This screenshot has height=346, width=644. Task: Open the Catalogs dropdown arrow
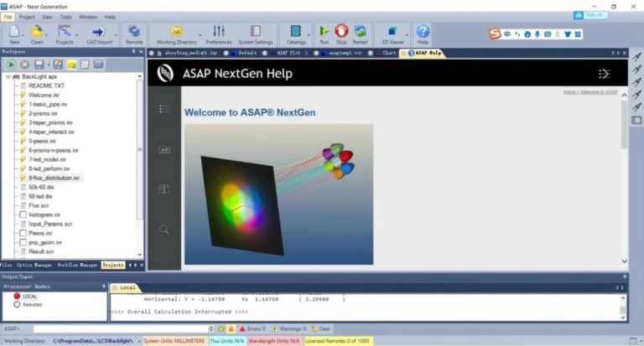tap(309, 35)
